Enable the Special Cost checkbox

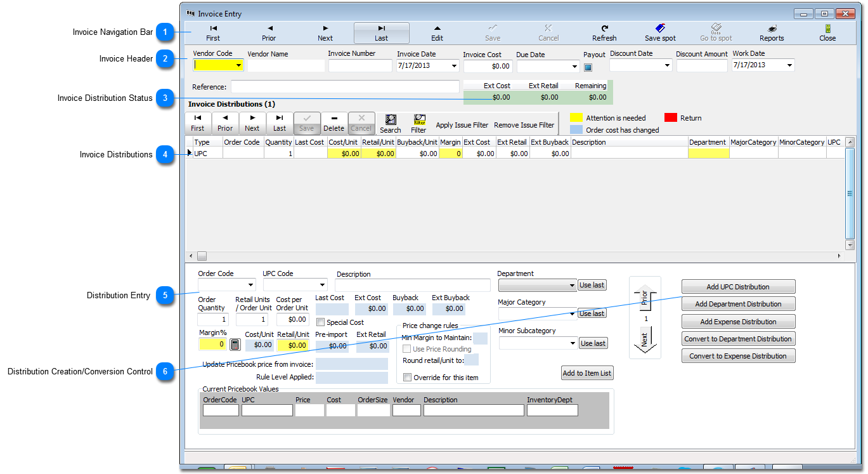[323, 322]
